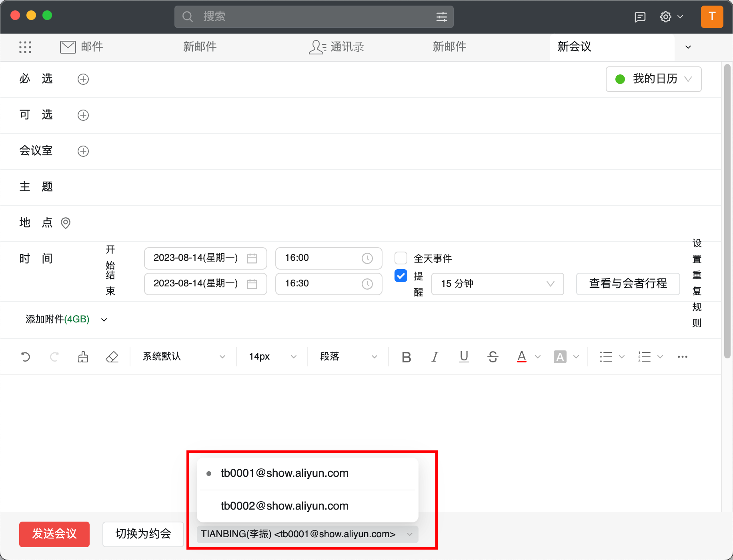733x560 pixels.
Task: Switch to the 邮件 tab
Action: 81,47
